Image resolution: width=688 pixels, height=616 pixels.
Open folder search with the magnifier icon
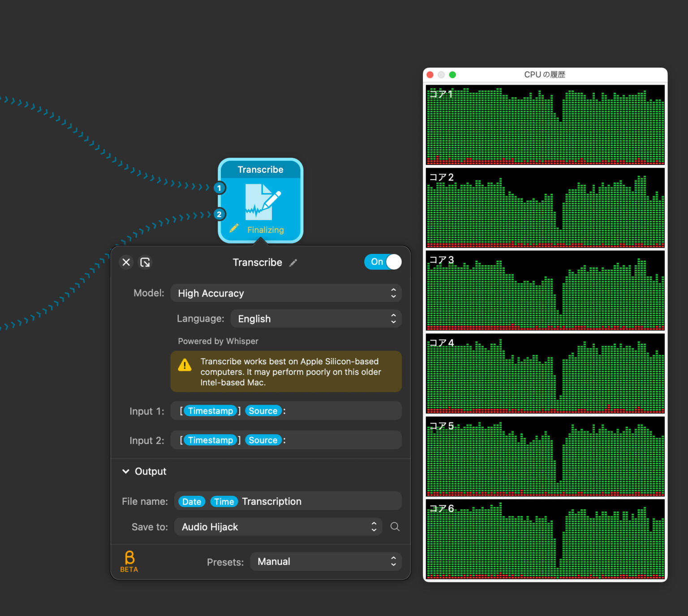click(x=395, y=527)
